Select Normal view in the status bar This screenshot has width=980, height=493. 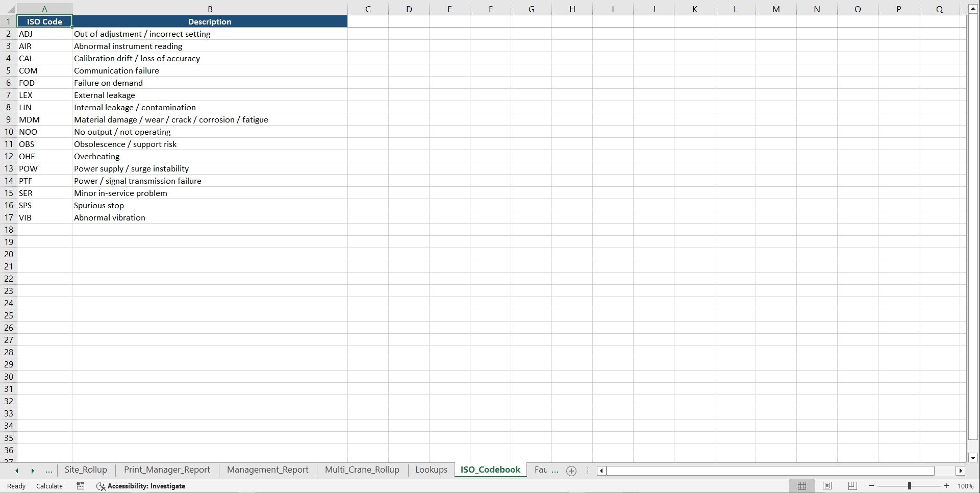coord(801,486)
